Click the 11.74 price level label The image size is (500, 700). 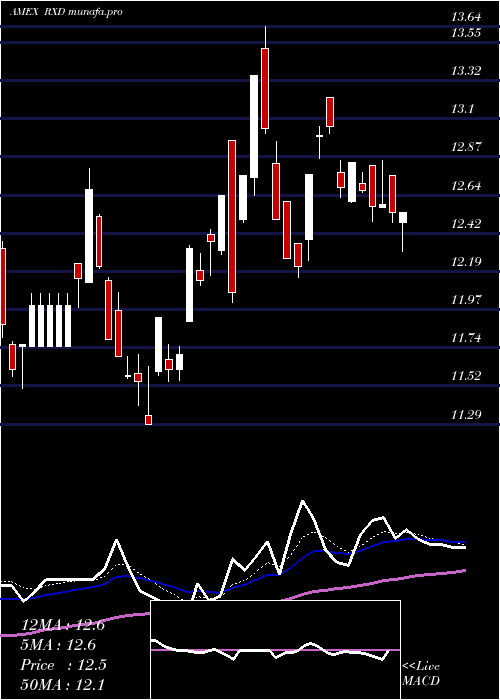click(x=467, y=338)
